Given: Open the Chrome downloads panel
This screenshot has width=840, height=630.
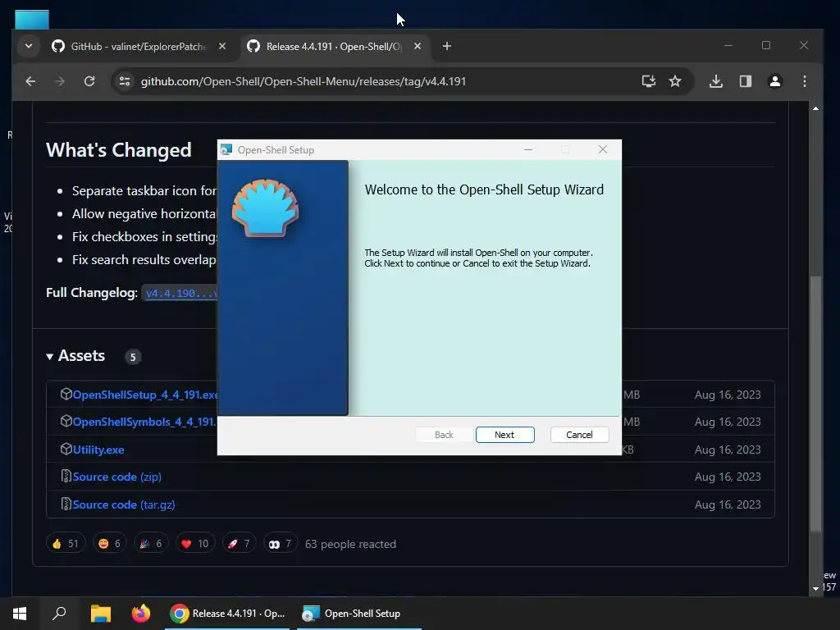Looking at the screenshot, I should coord(715,81).
